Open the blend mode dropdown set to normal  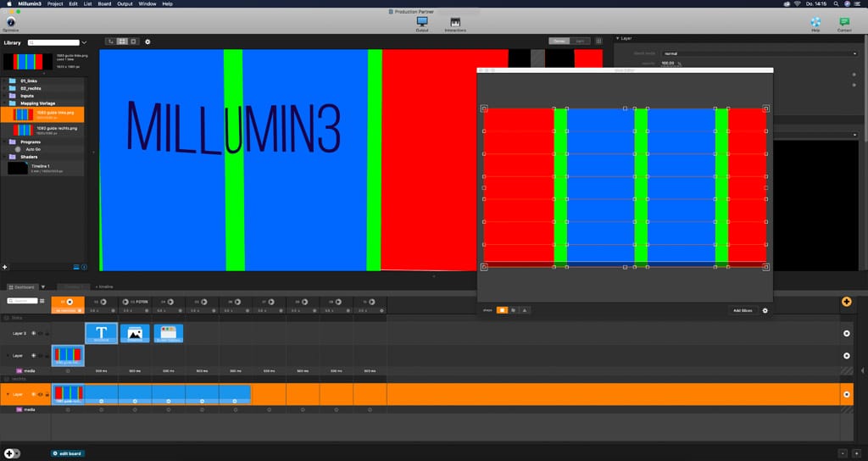tap(759, 53)
